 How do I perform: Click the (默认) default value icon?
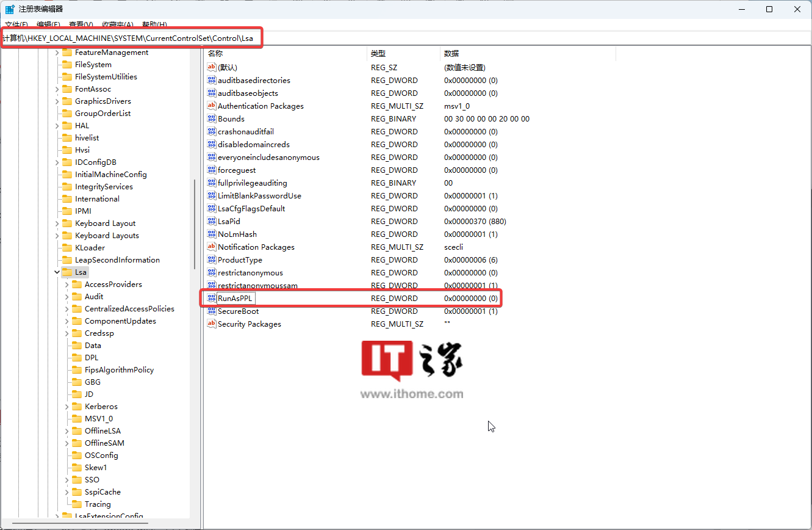(212, 68)
